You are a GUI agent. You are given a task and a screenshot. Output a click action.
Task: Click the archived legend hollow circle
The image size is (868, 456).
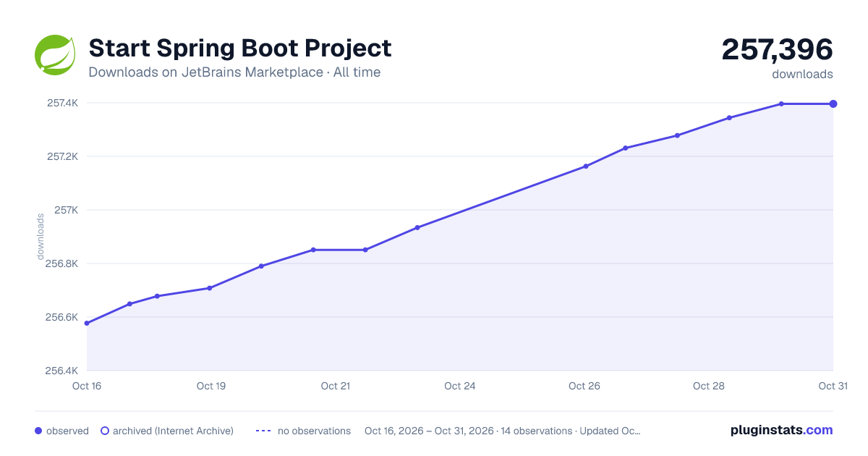point(105,431)
